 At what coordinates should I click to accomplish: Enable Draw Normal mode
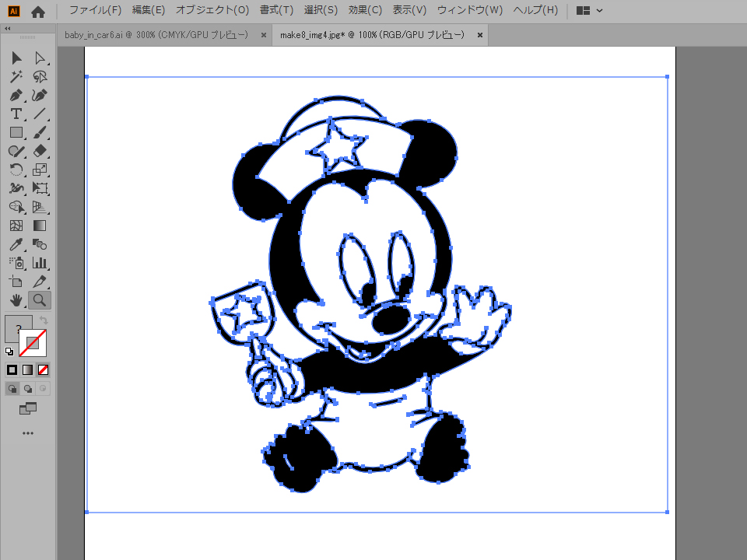12,389
